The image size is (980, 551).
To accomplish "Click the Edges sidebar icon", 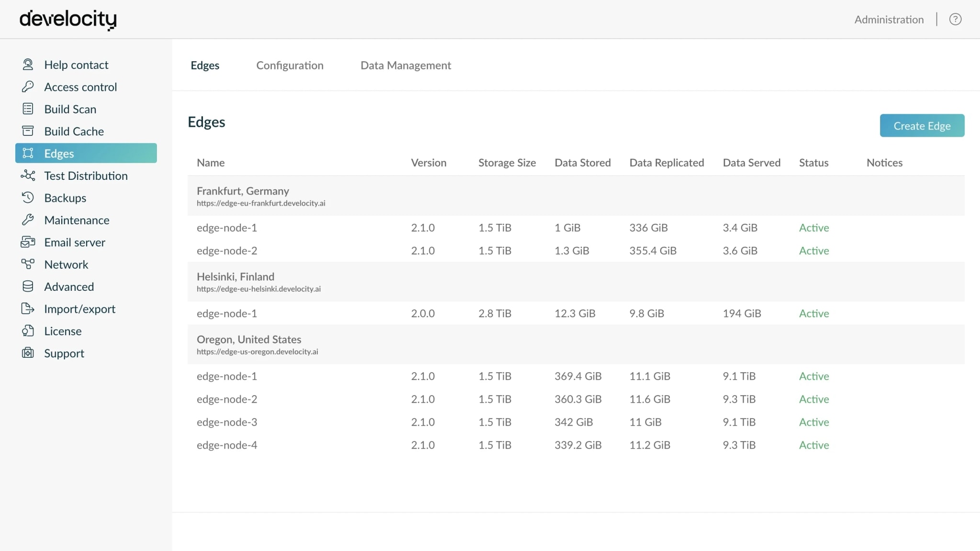I will [x=28, y=153].
